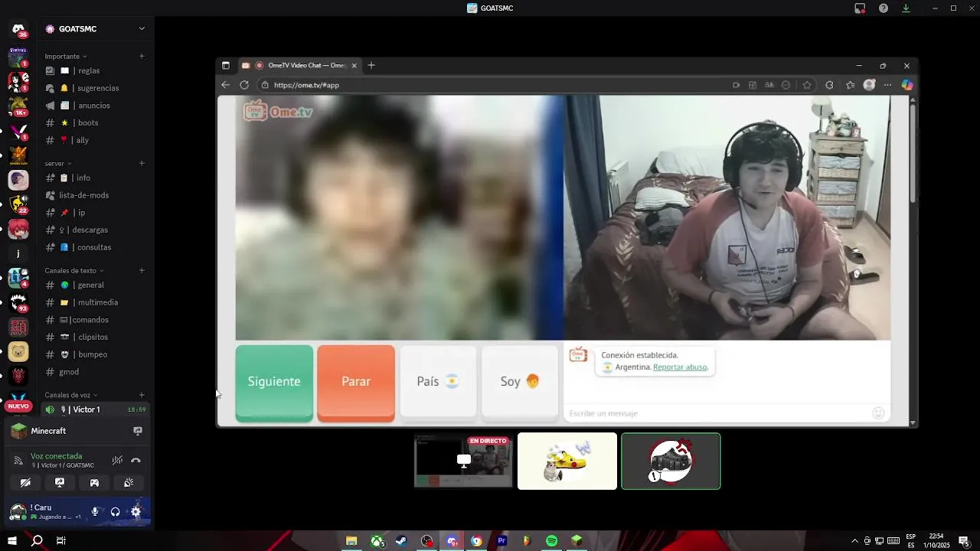Open Discord user settings gear
Screen dimensions: 980x551
(x=136, y=512)
